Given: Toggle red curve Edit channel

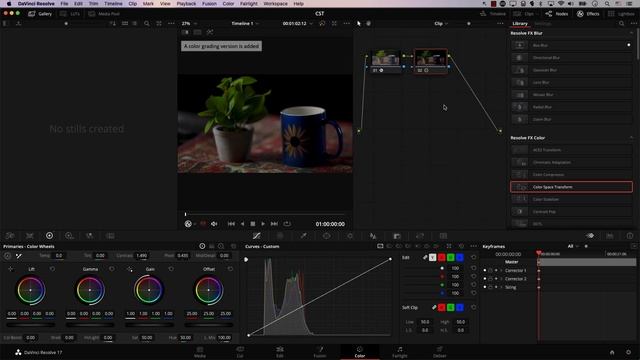Looking at the screenshot, I should tap(442, 258).
